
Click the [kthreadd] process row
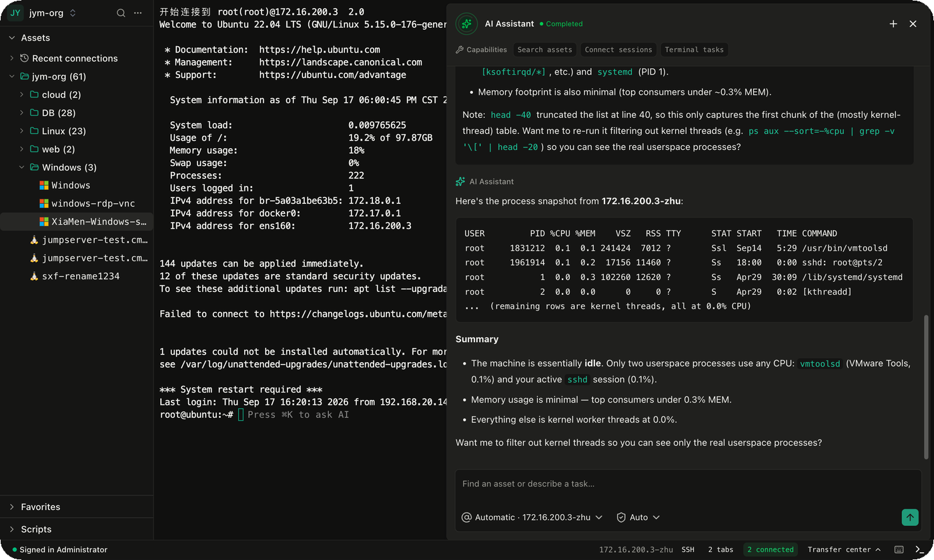tap(684, 291)
